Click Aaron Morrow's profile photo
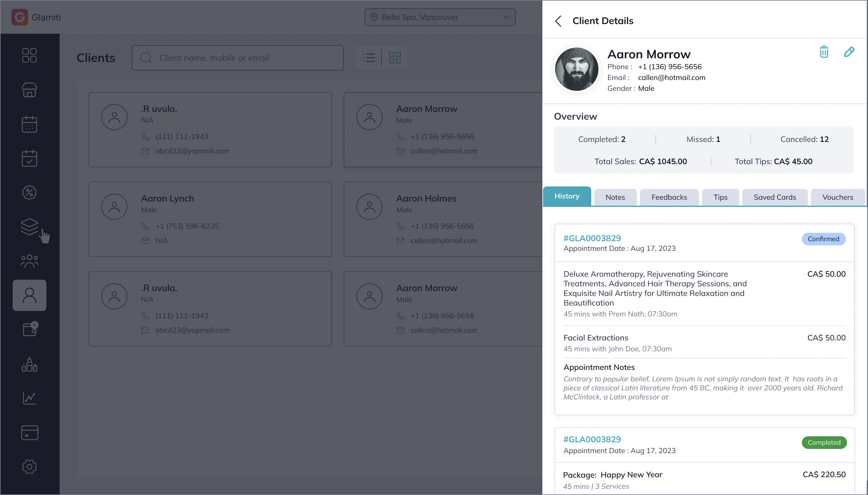Screen dimensions: 868x495 tap(576, 69)
